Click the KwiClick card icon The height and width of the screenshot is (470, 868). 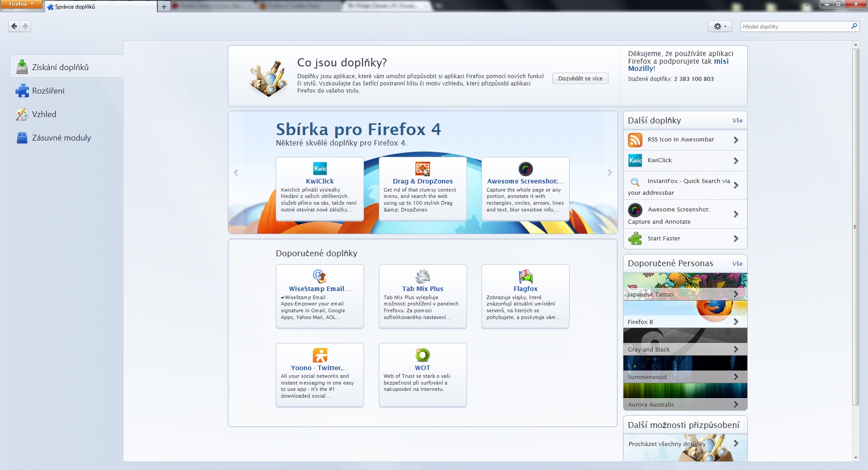pos(320,169)
